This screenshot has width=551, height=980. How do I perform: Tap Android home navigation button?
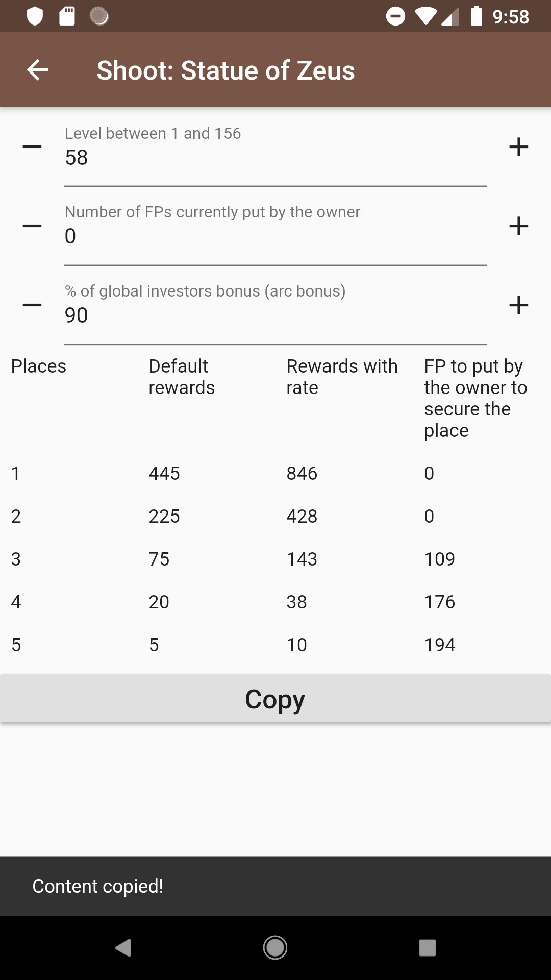(x=275, y=948)
